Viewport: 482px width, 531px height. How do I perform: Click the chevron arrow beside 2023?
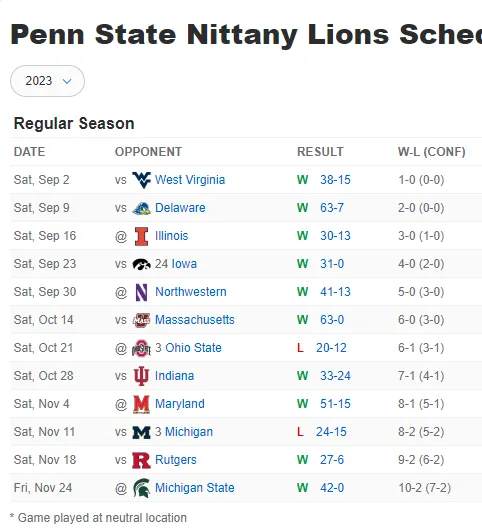[67, 81]
